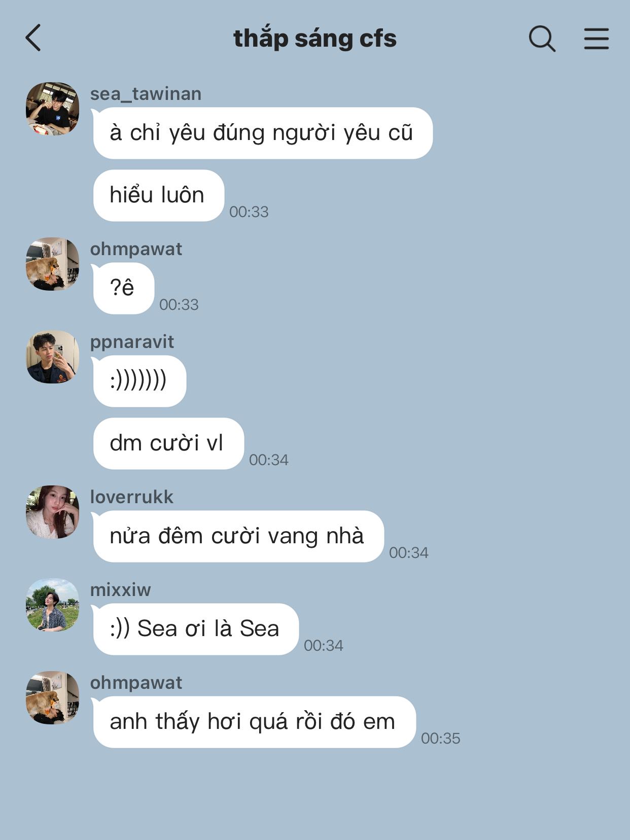
Task: Tap ohmpawat's avatar beside the '?ê' message
Action: [52, 264]
